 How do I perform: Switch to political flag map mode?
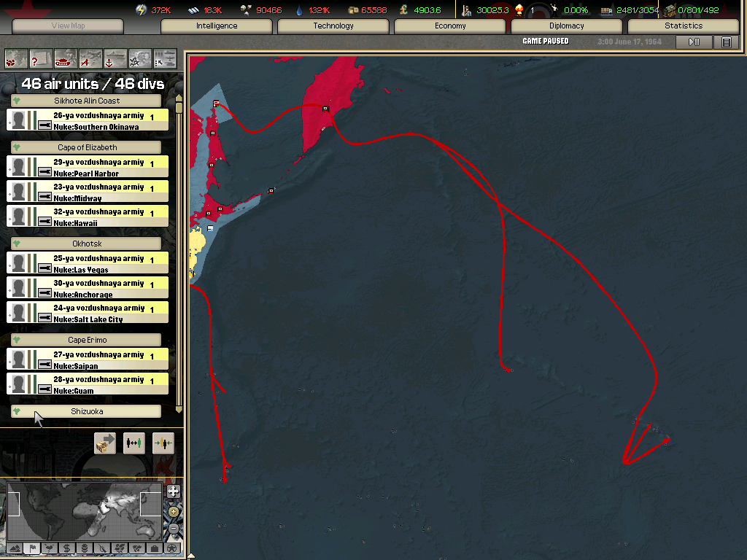32,548
